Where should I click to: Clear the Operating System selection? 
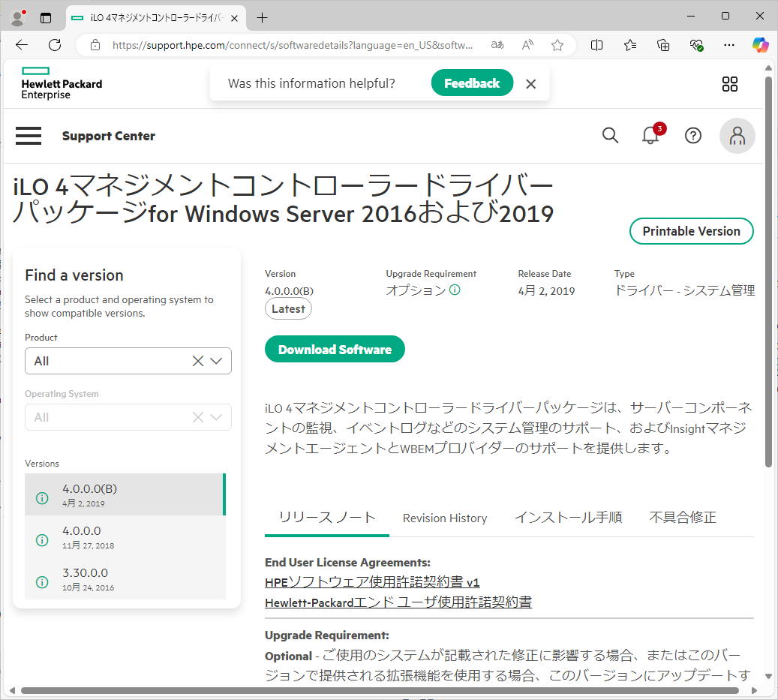[x=198, y=417]
